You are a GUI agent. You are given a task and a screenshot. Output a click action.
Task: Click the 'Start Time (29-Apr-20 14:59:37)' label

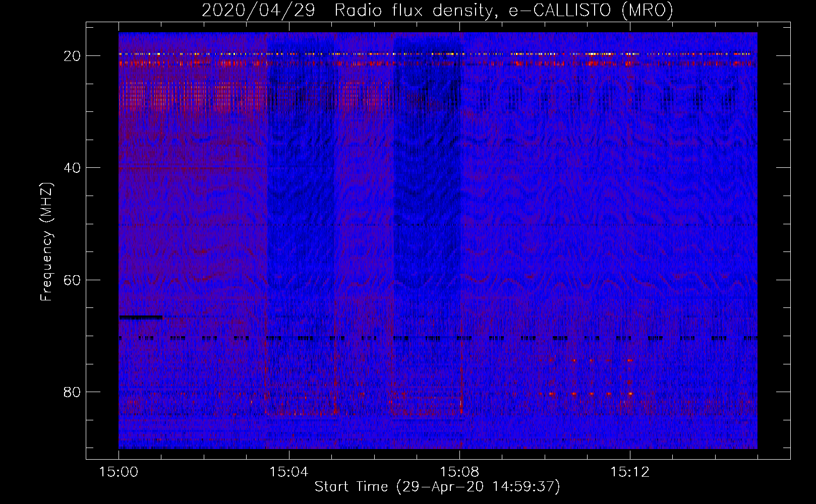pos(437,487)
